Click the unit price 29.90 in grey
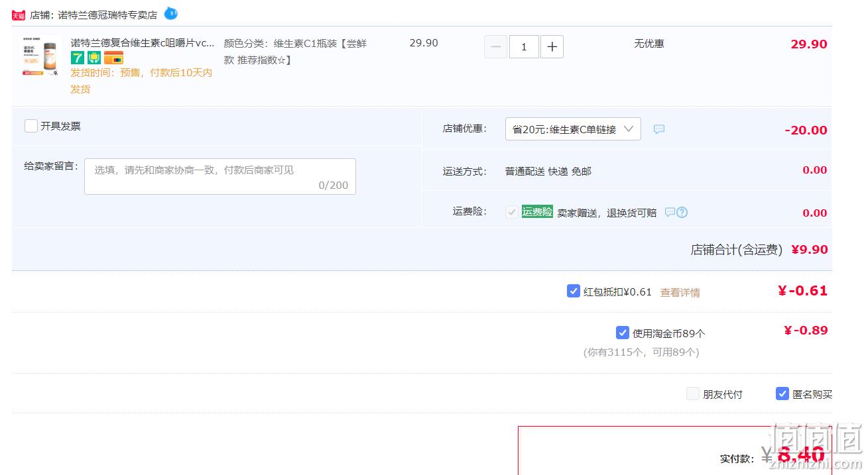 pyautogui.click(x=424, y=43)
